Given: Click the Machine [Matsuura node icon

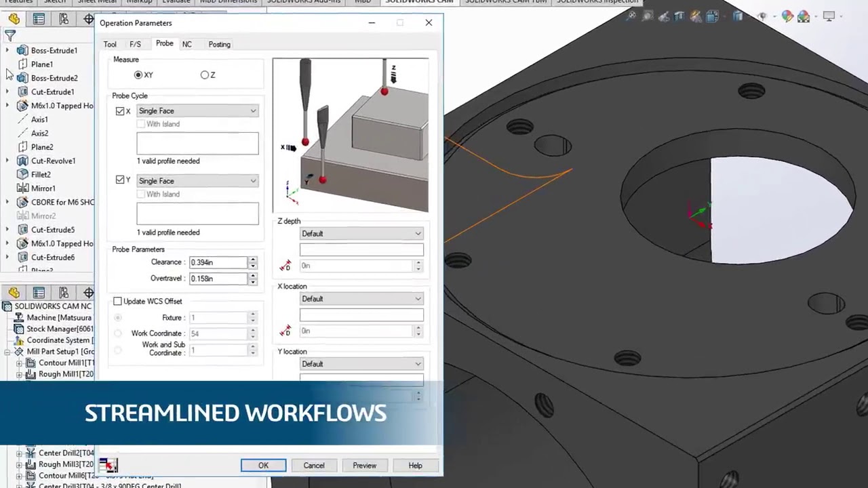Looking at the screenshot, I should point(19,317).
